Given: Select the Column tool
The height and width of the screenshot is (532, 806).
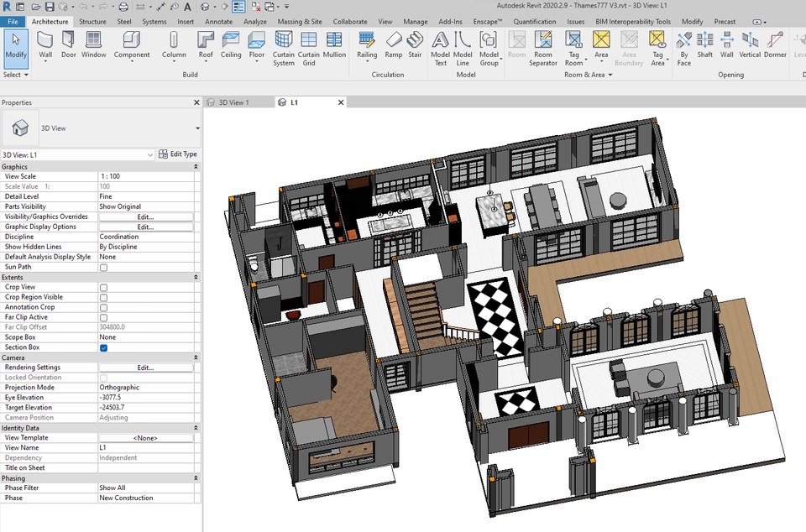Looking at the screenshot, I should pos(174,46).
